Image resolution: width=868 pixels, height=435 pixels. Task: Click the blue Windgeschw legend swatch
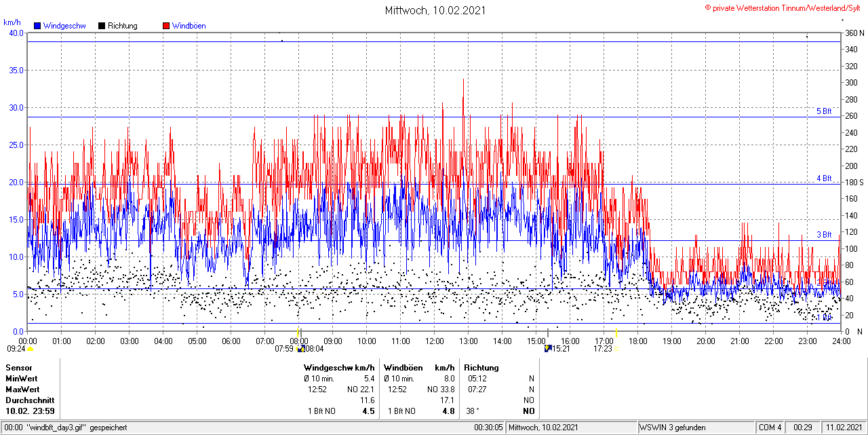coord(37,26)
